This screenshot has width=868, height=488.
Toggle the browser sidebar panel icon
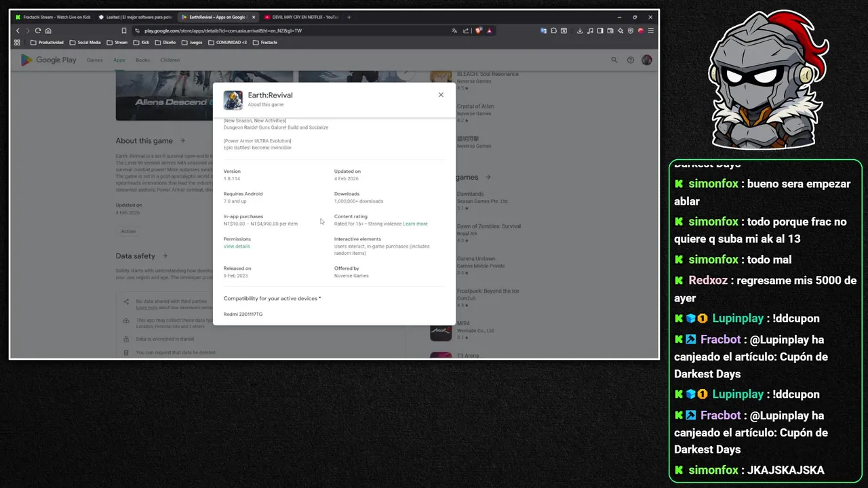coord(600,30)
